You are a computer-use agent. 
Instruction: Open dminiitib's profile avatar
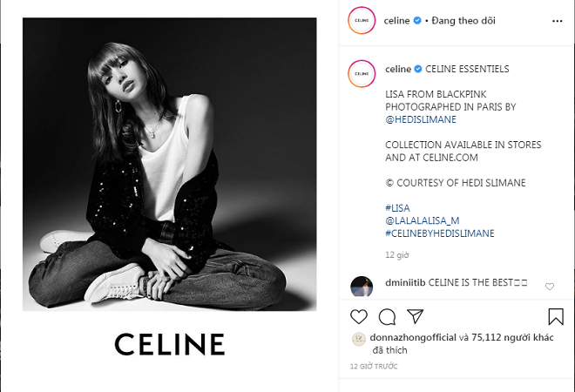[x=362, y=286]
